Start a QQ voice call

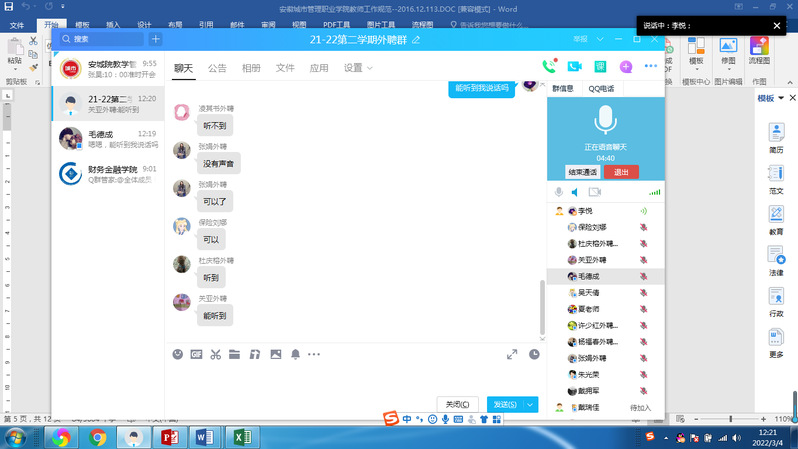[549, 66]
